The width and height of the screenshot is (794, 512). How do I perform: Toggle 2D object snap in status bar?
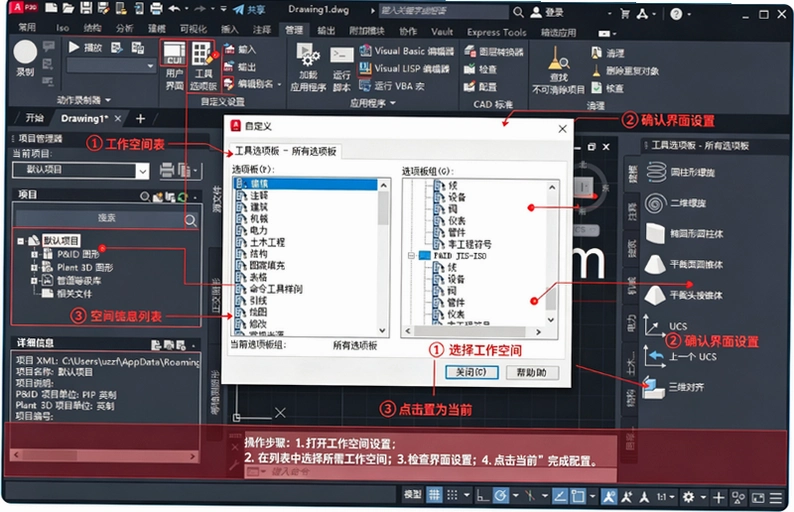click(578, 496)
